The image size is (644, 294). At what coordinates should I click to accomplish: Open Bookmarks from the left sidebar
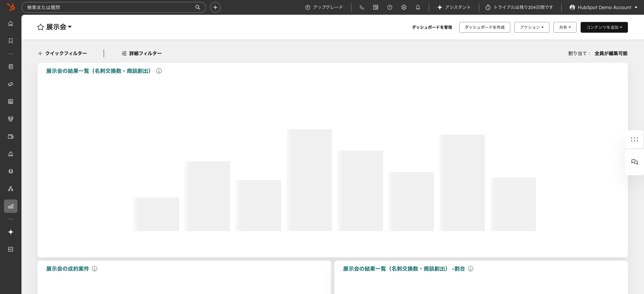pyautogui.click(x=11, y=41)
